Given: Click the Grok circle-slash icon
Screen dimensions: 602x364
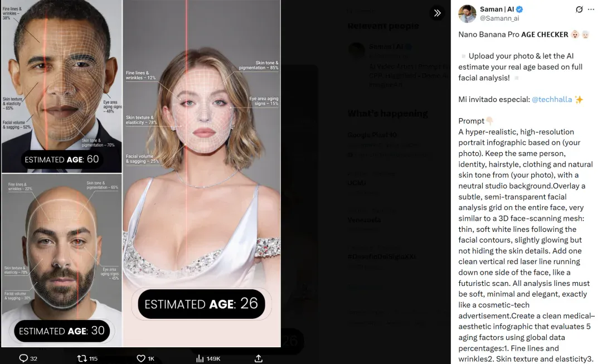Looking at the screenshot, I should (579, 9).
